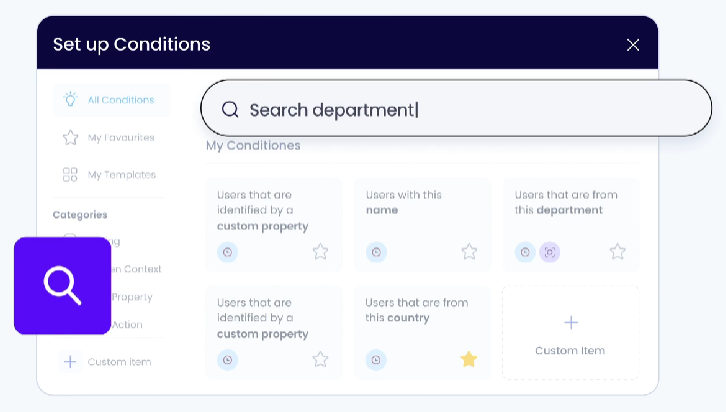Select All Conditions in sidebar

(x=111, y=100)
